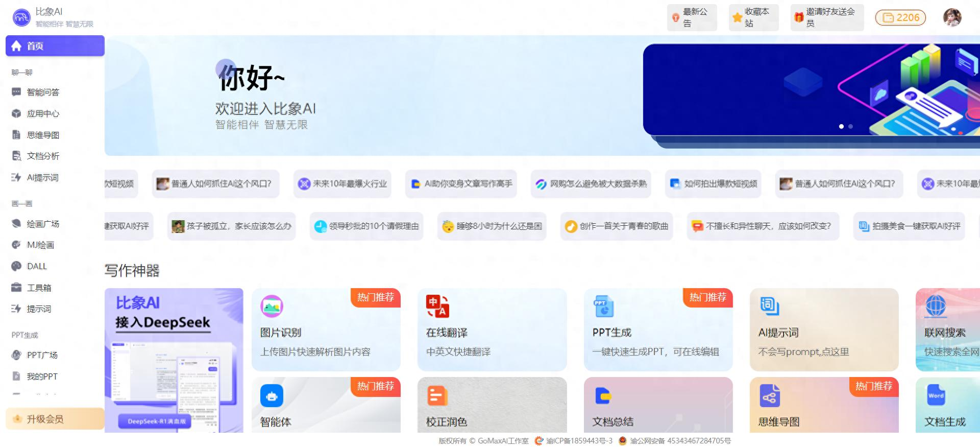The image size is (980, 447).
Task: Click the PPT广场 sidebar icon
Action: [x=16, y=355]
